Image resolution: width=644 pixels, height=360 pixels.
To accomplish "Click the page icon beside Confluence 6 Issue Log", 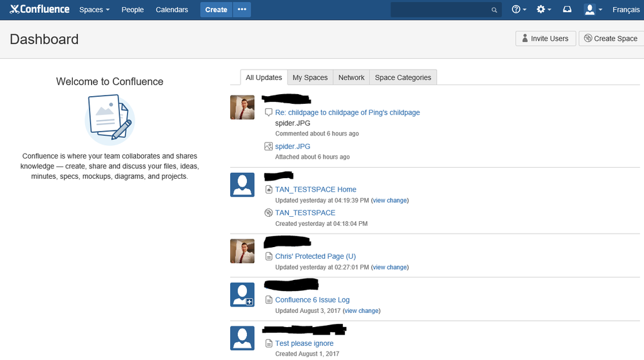I will [x=269, y=299].
